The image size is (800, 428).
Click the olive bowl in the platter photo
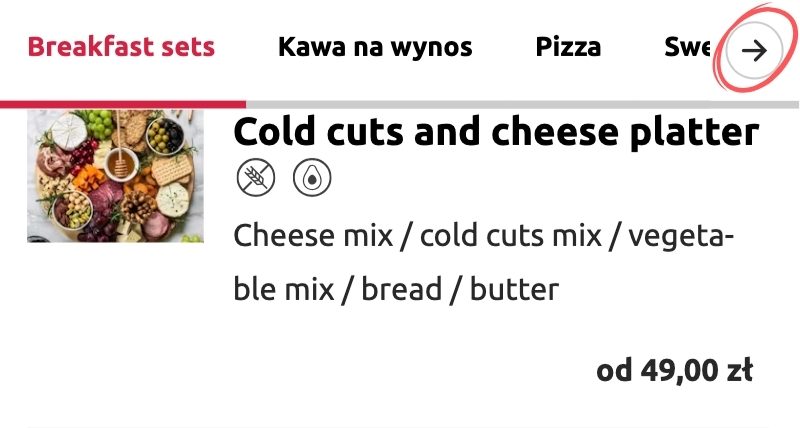pyautogui.click(x=163, y=136)
